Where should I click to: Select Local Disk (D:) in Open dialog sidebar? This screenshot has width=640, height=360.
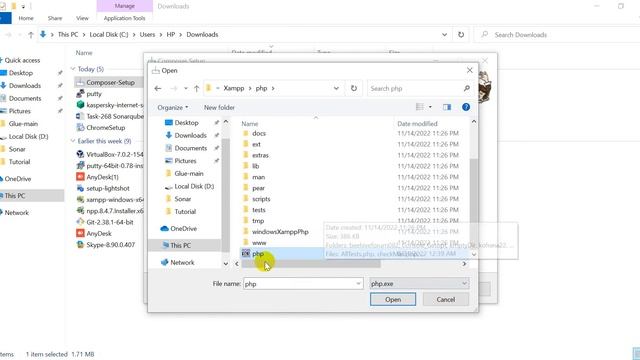[194, 186]
